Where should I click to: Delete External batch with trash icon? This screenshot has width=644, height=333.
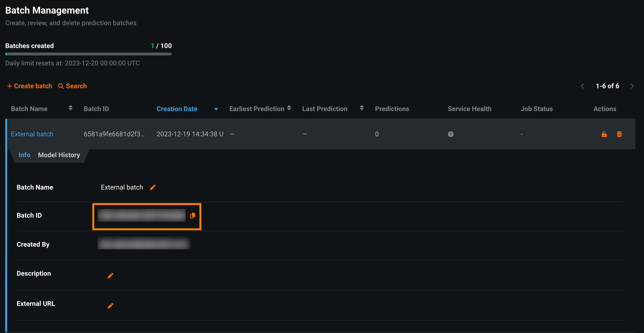click(x=619, y=134)
